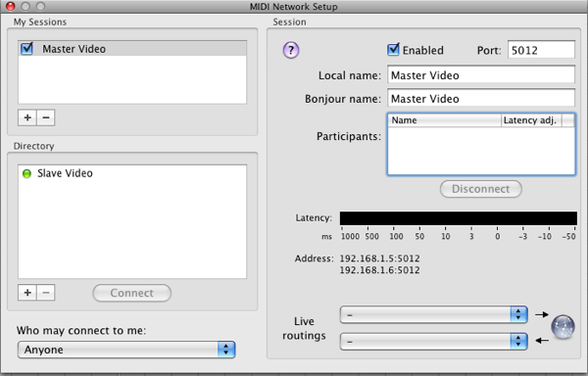
Task: Click the black Latency meter bar
Action: pyautogui.click(x=459, y=218)
